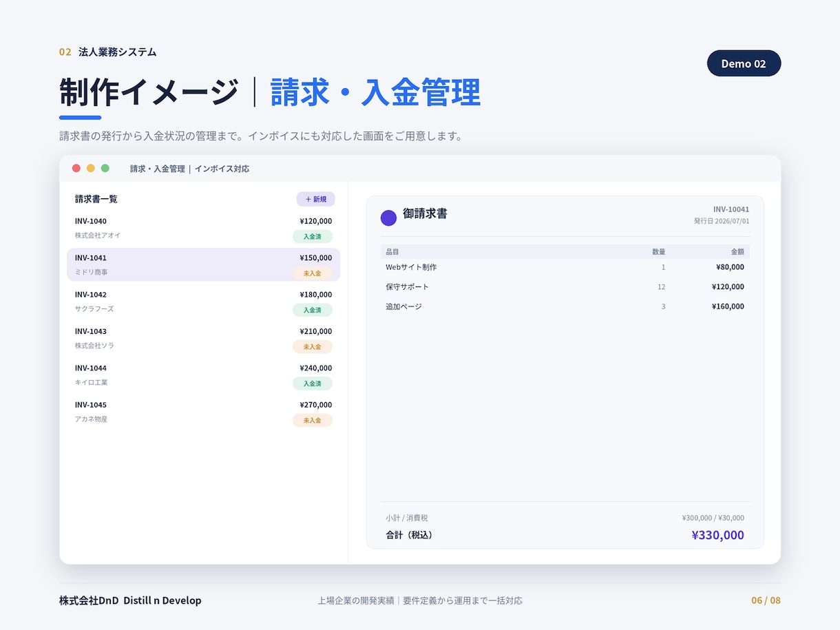Click the quantity 12 cell
This screenshot has height=630, width=840.
coord(662,286)
